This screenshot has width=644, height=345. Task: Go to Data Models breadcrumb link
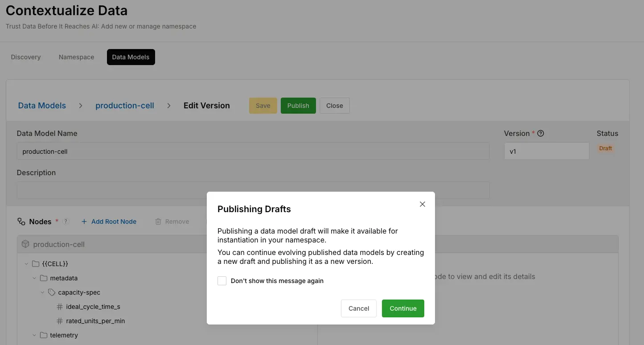[42, 106]
